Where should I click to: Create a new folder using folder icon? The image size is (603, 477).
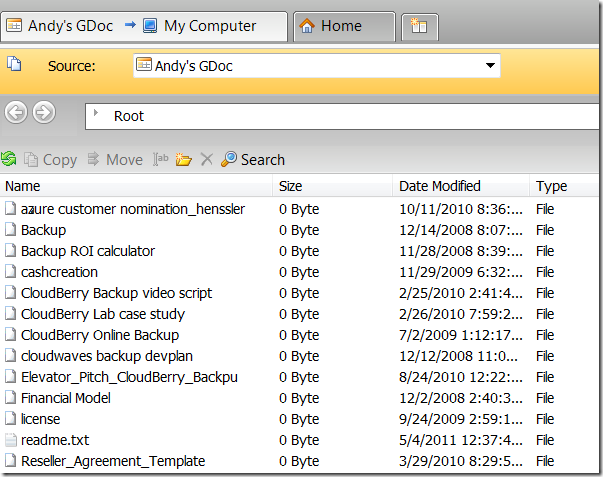pyautogui.click(x=184, y=159)
